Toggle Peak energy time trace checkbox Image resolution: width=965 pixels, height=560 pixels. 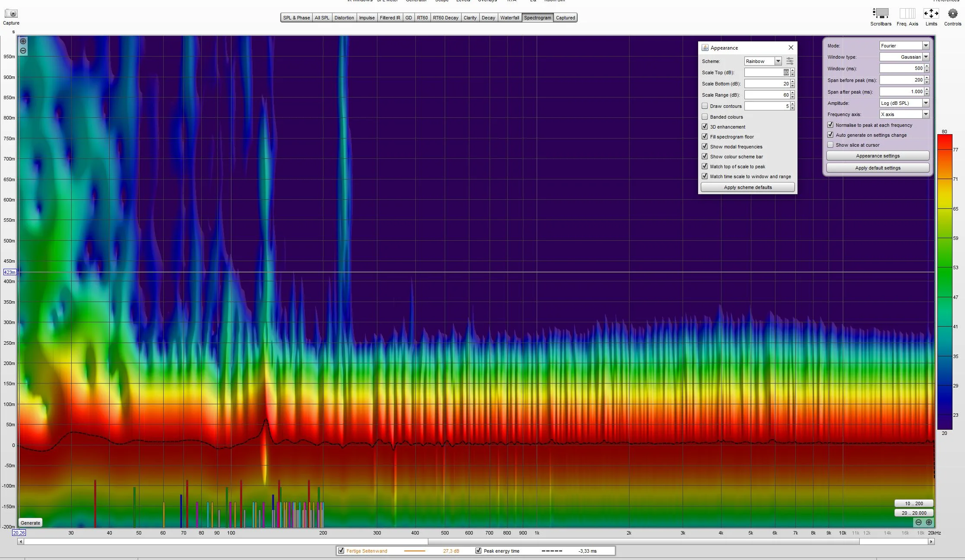click(x=478, y=551)
